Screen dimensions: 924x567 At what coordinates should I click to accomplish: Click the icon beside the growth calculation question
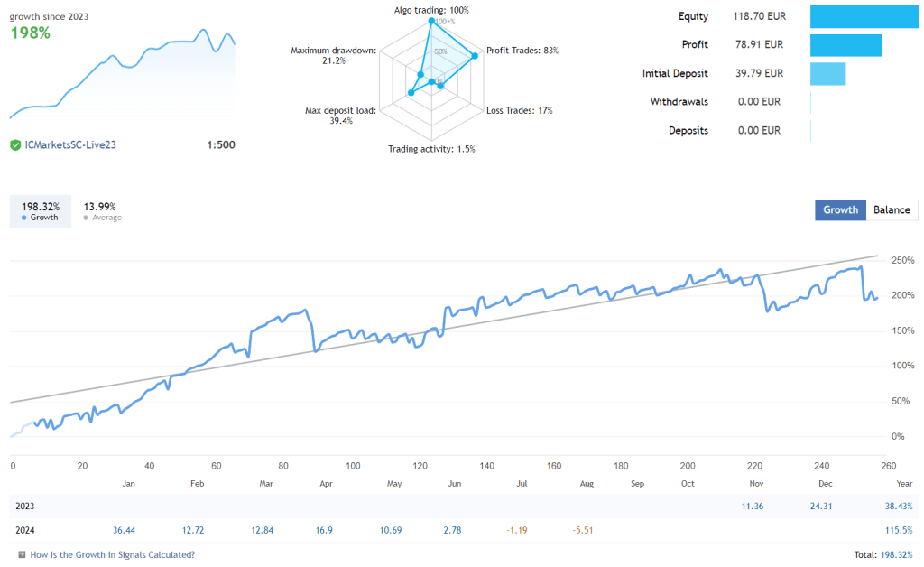pos(22,555)
